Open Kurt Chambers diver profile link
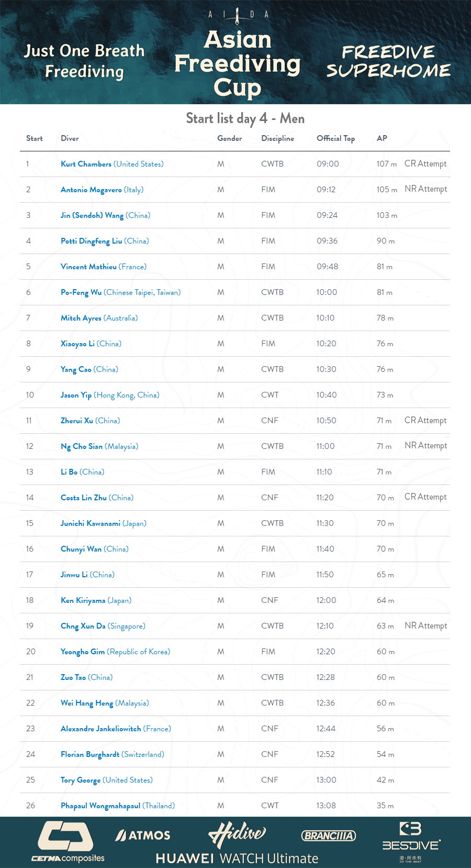This screenshot has height=868, width=471. click(x=86, y=164)
